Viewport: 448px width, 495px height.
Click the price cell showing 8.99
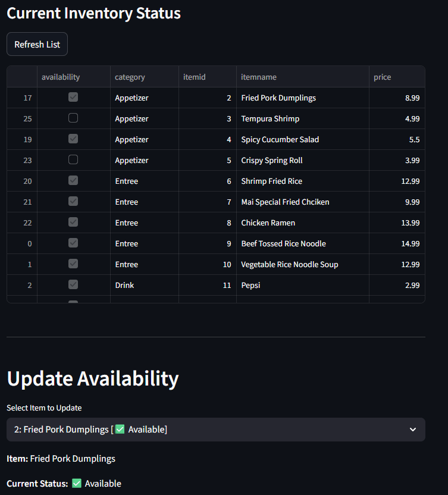(x=397, y=98)
